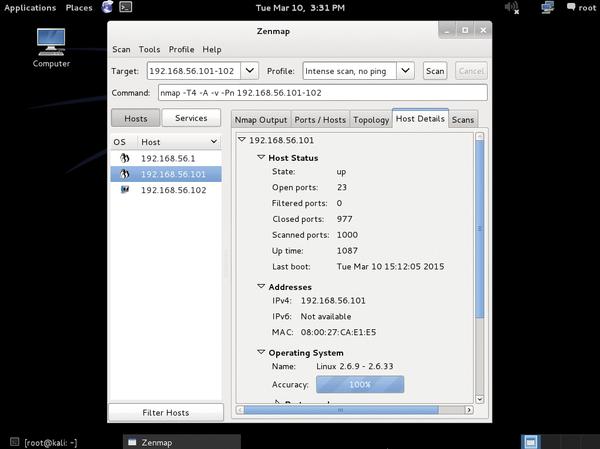Viewport: 600px width, 449px height.
Task: Click the vertical scrollbar in Host Details
Action: pyautogui.click(x=479, y=229)
